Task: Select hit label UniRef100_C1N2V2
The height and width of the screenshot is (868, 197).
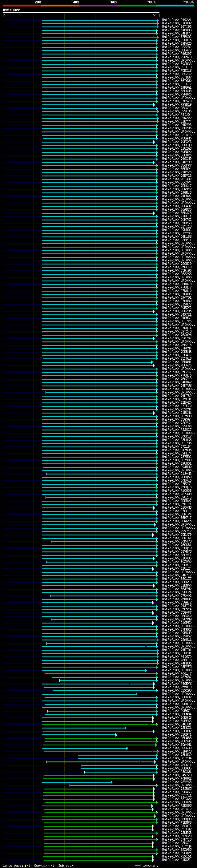Action: point(176,118)
